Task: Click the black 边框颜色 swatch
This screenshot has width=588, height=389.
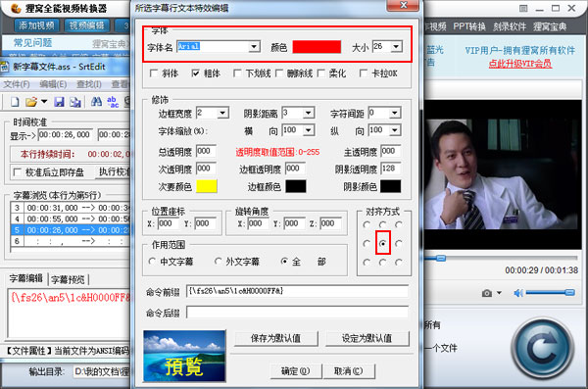Action: tap(296, 186)
